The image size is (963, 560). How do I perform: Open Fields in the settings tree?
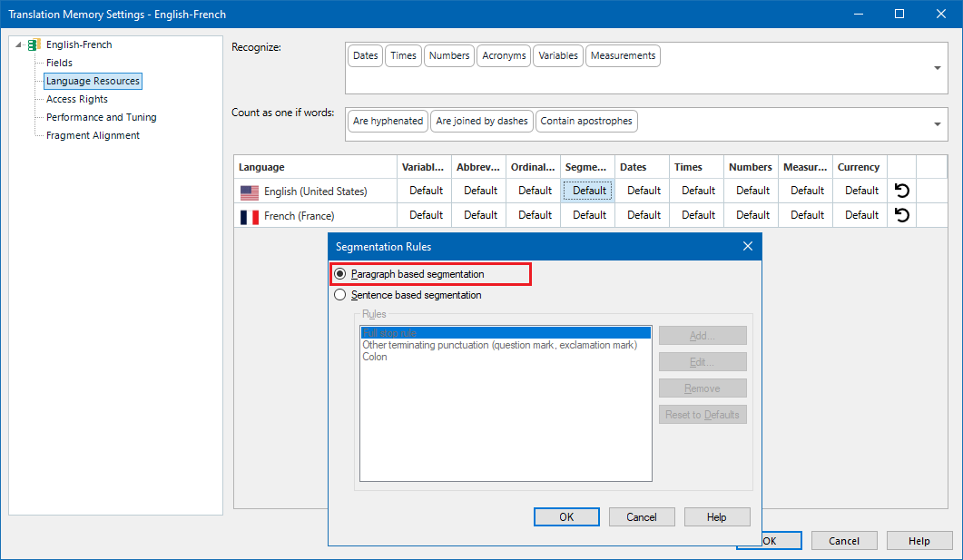click(x=59, y=63)
